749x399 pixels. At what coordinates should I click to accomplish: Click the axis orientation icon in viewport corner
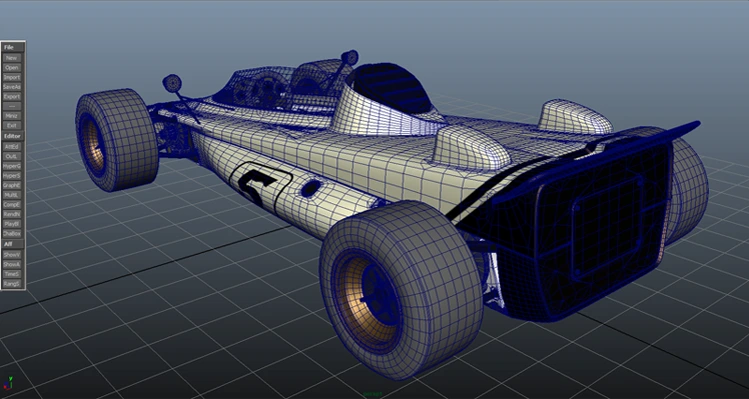(x=8, y=384)
